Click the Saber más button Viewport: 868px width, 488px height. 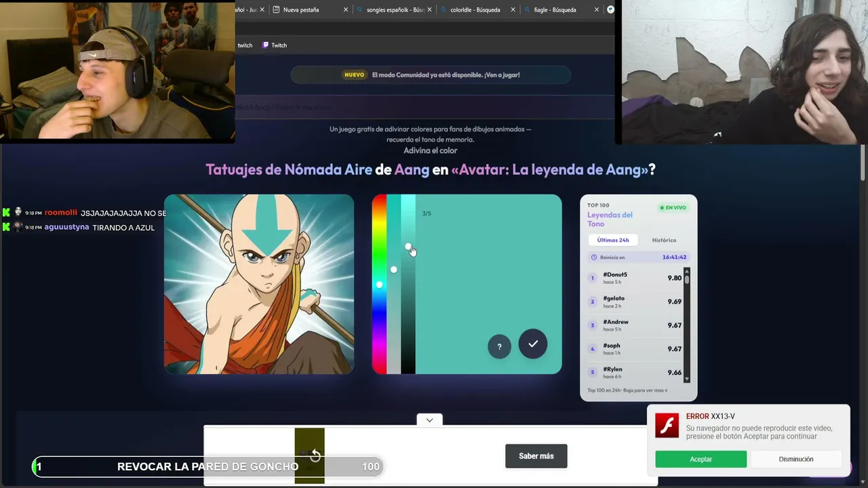pyautogui.click(x=536, y=456)
